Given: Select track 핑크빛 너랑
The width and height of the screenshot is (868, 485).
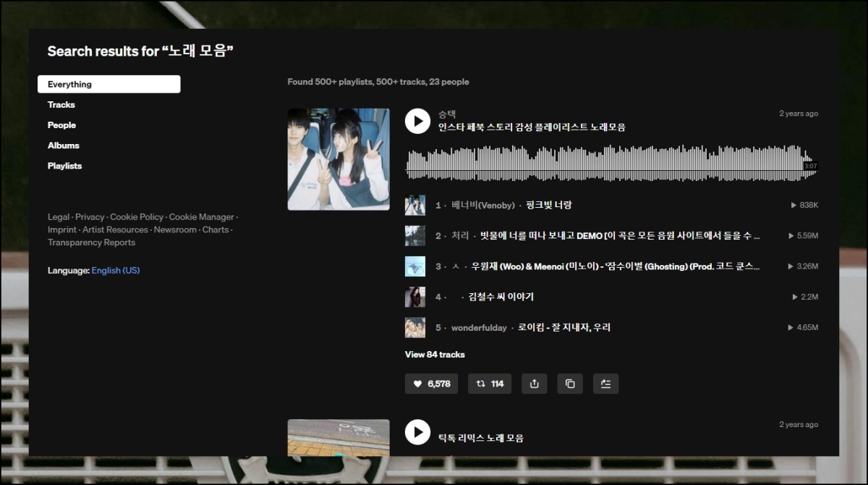Looking at the screenshot, I should click(549, 206).
